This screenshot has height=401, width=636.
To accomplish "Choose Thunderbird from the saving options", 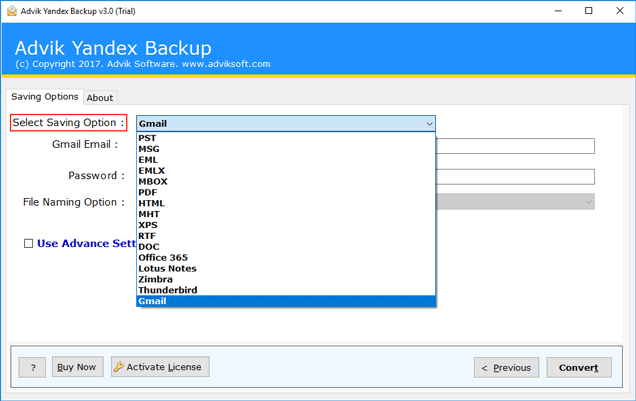I will click(286, 290).
